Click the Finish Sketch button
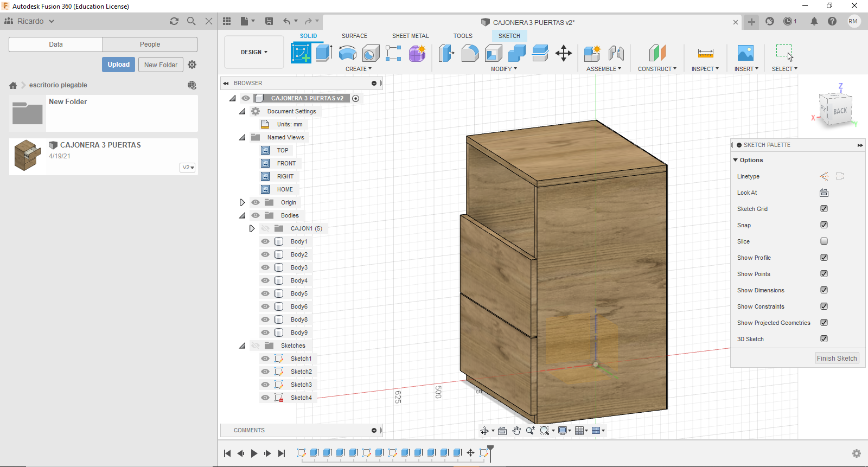Viewport: 868px width, 467px height. coord(837,359)
